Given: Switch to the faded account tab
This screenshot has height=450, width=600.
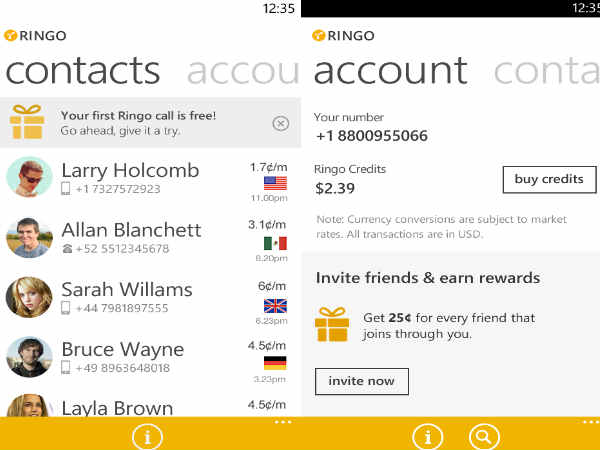Looking at the screenshot, I should [243, 71].
